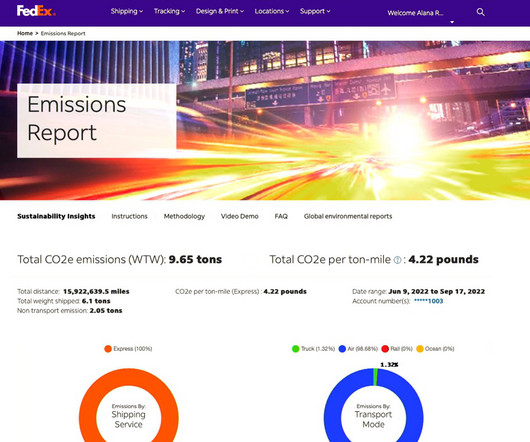Expand the Tracking menu
Image resolution: width=530 pixels, height=442 pixels.
click(x=169, y=11)
